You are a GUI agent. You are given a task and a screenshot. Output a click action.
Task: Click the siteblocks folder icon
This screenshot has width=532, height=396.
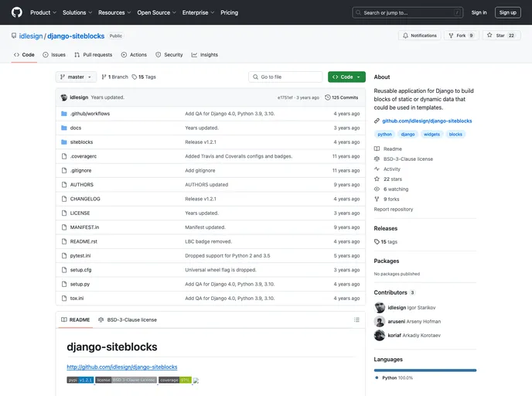coord(63,142)
